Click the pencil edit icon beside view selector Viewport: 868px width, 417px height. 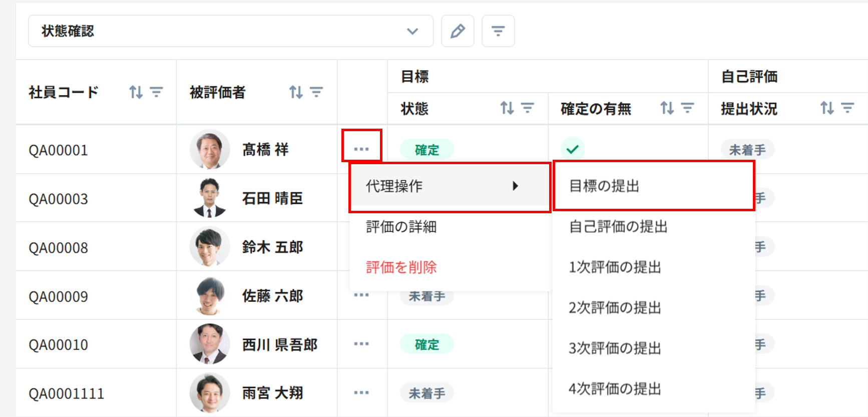[458, 31]
